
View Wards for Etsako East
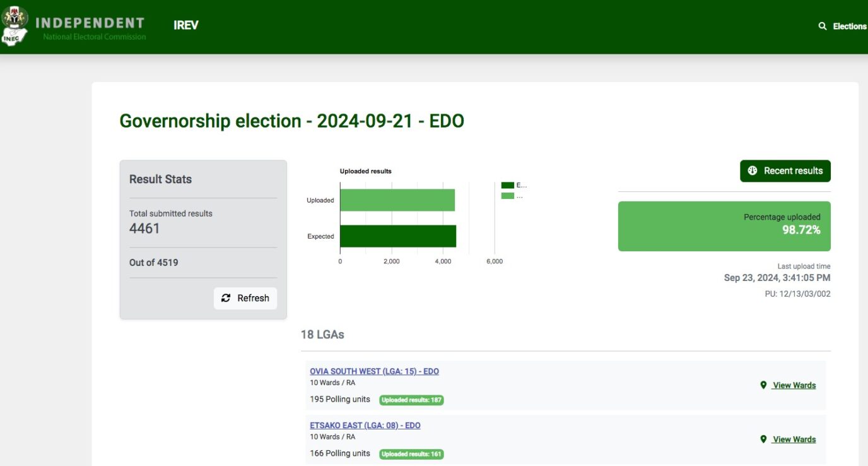click(794, 439)
